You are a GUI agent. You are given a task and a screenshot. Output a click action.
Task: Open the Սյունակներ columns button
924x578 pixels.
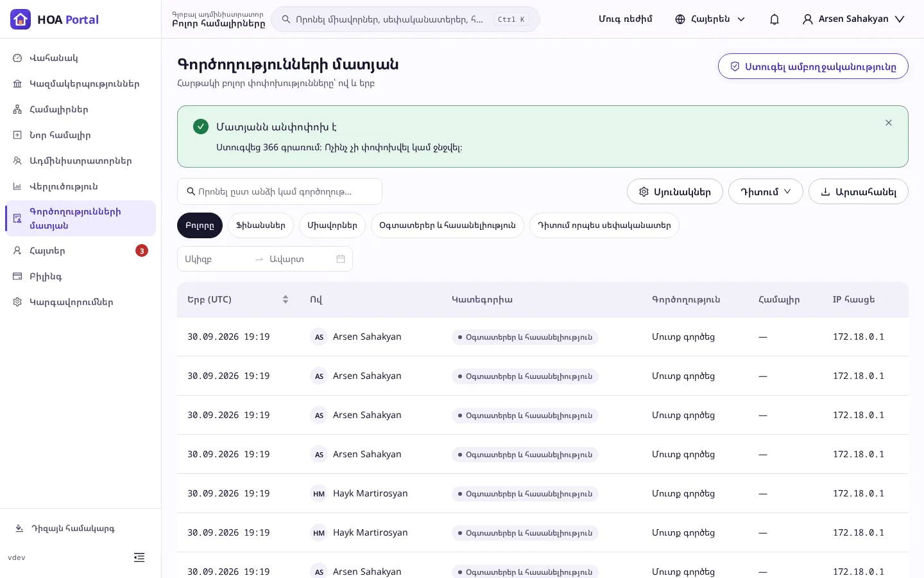tap(675, 191)
